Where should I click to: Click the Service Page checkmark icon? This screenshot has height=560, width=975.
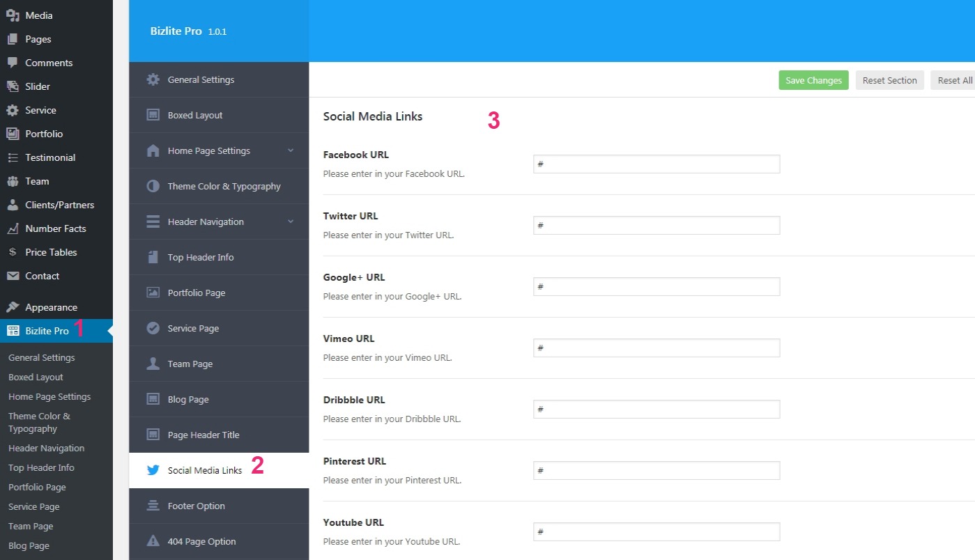(x=153, y=328)
